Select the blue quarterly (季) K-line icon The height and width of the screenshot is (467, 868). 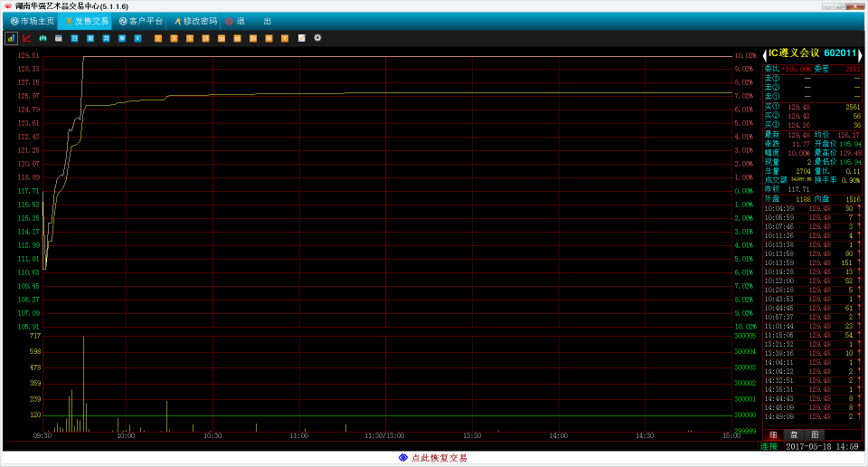[x=122, y=38]
